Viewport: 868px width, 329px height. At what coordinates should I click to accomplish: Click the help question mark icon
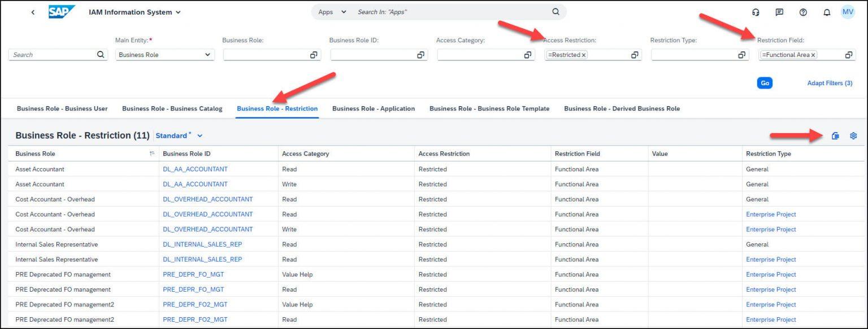(x=803, y=12)
